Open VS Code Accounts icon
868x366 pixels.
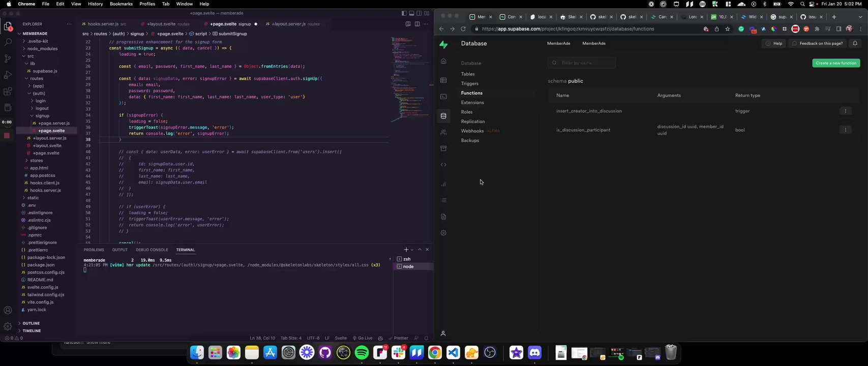[x=8, y=310]
